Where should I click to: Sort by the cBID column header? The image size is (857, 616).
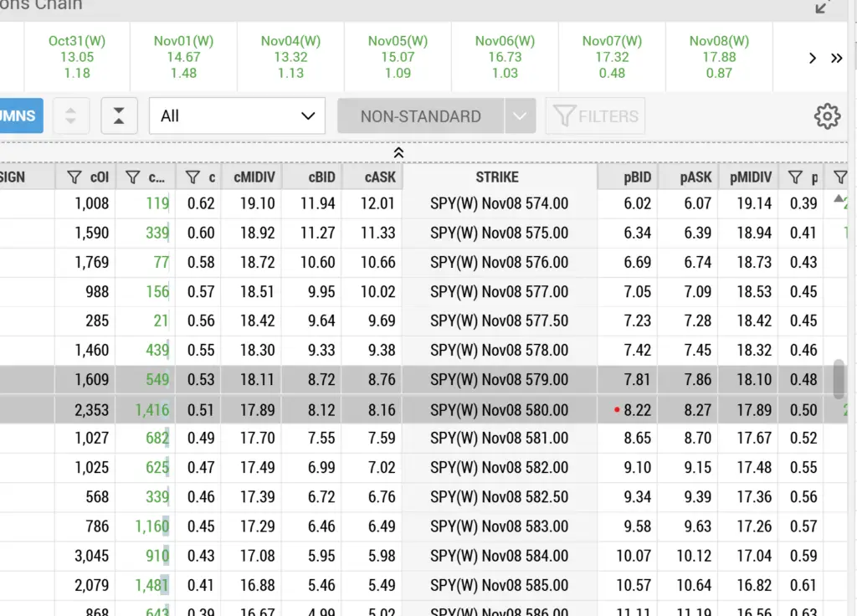[321, 177]
